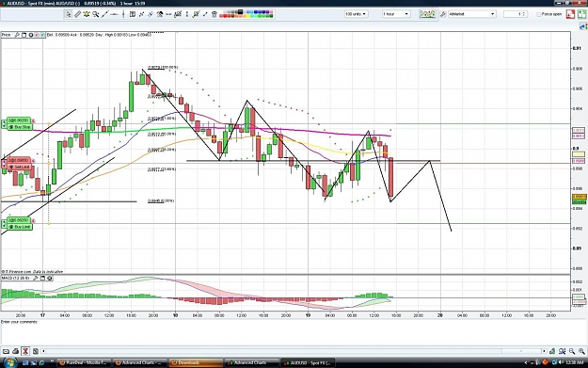
Task: Pick the pink color swatch
Action: (271, 12)
